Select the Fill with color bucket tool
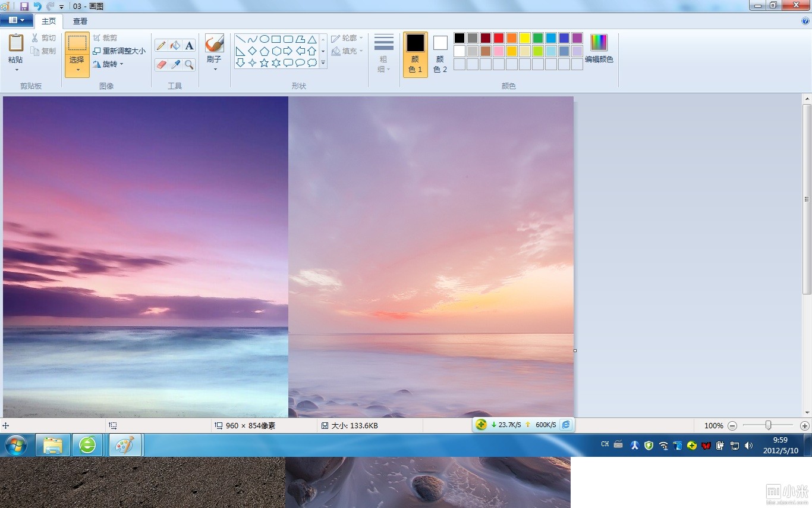The height and width of the screenshot is (508, 812). [175, 46]
